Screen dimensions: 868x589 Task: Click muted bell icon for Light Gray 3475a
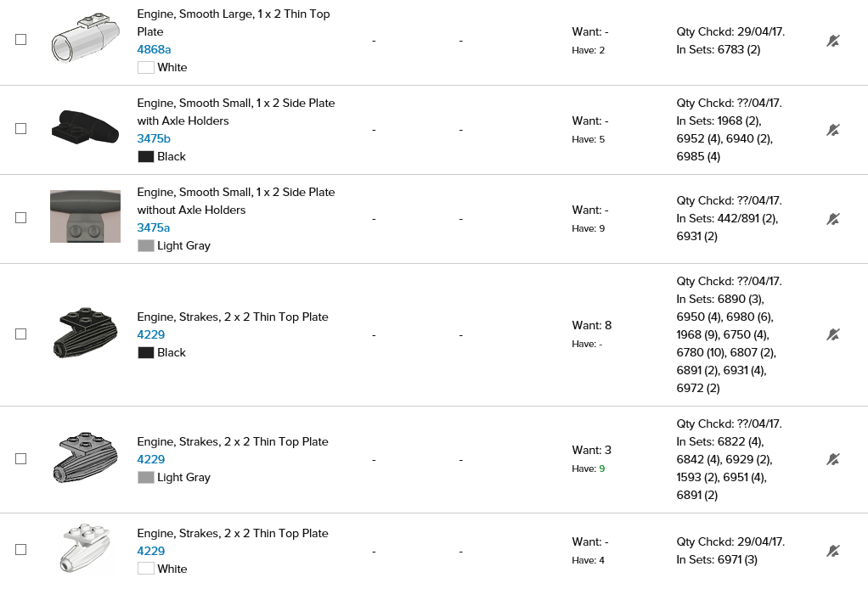click(x=833, y=219)
